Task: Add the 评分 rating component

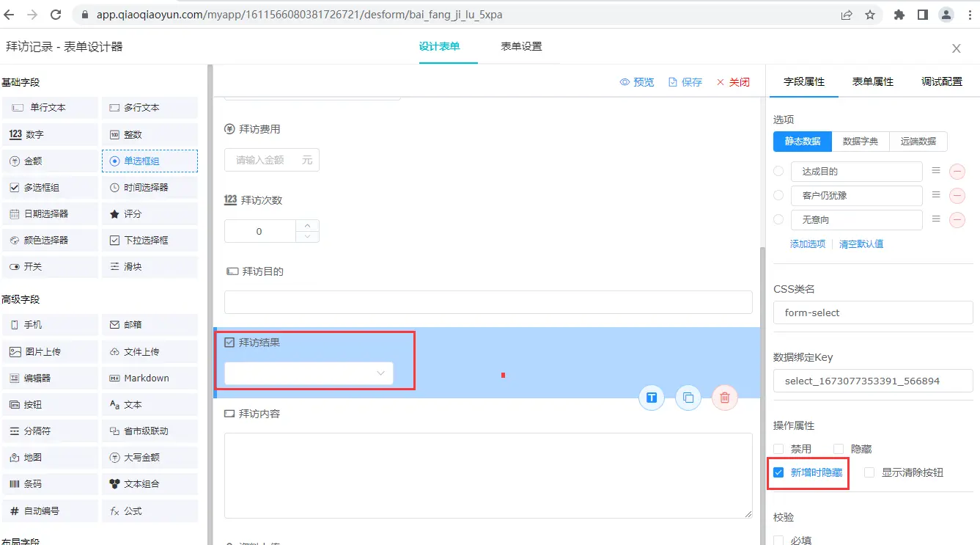Action: pos(150,213)
